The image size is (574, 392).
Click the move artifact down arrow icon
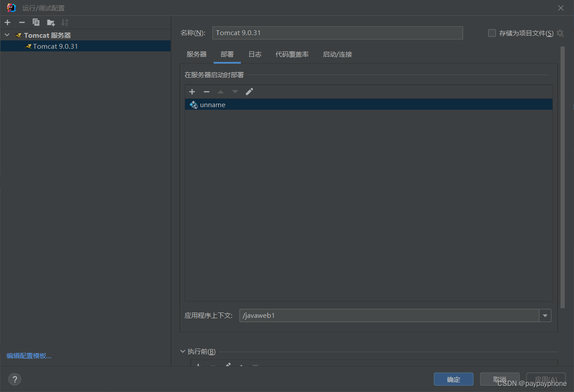235,91
